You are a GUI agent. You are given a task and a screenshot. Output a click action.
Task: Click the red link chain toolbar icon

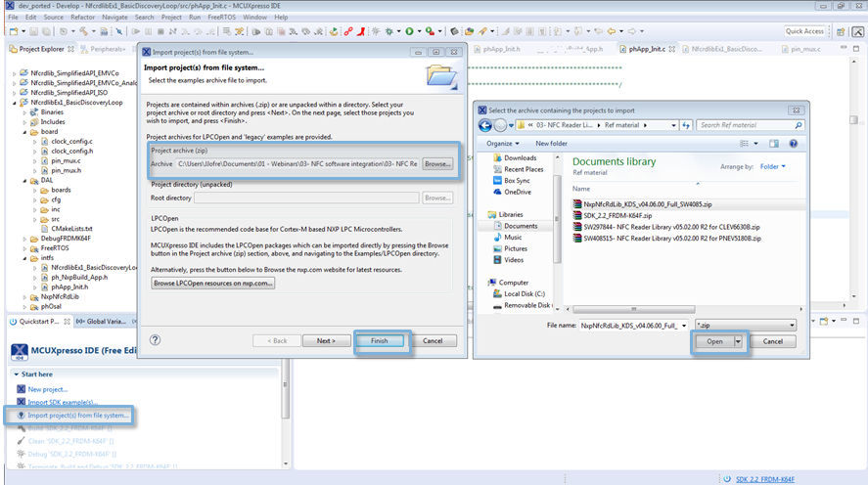[348, 31]
